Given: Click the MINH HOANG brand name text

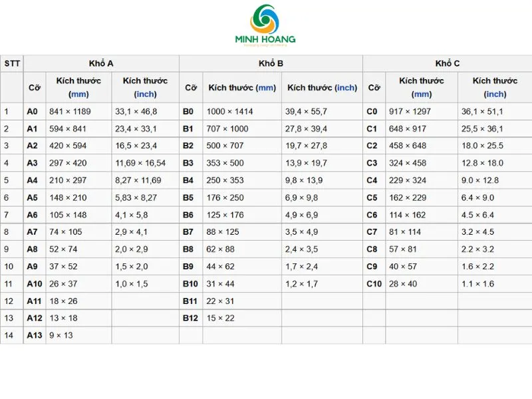Looking at the screenshot, I should coord(265,39).
